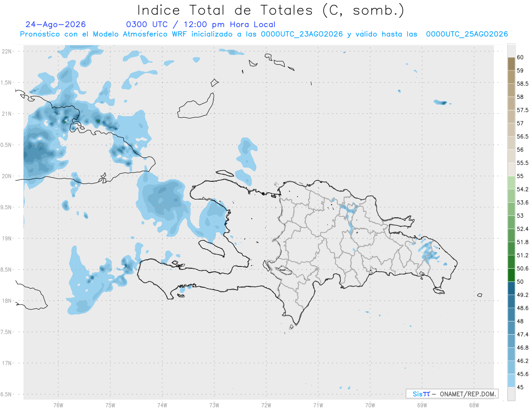Image resolution: width=532 pixels, height=411 pixels.
Task: Click the latitude label '22N'
Action: tap(7, 51)
